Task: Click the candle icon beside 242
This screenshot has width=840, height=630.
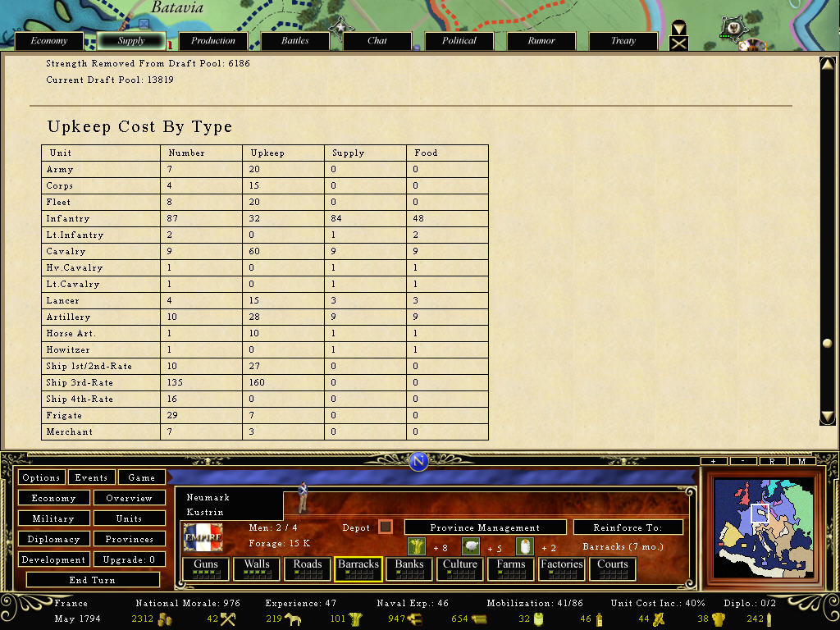Action: click(769, 619)
